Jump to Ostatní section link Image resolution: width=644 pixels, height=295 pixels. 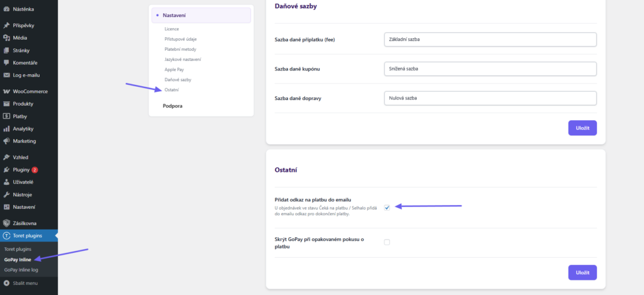tap(172, 89)
